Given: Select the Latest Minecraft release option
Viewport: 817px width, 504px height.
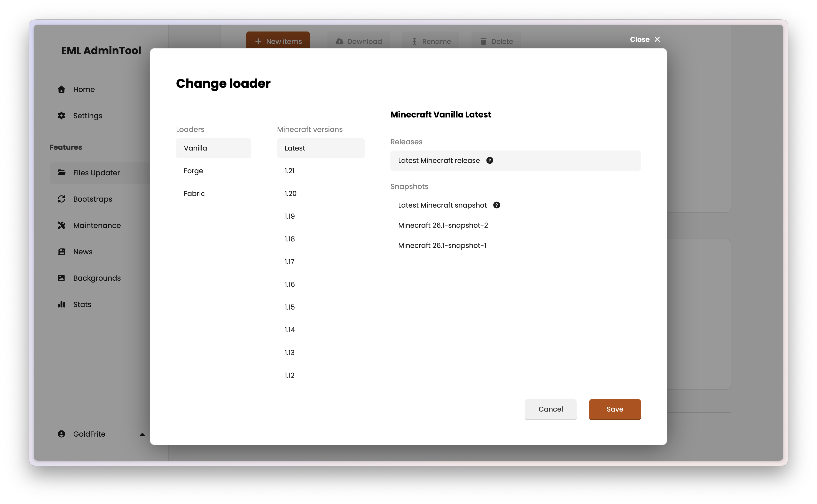Looking at the screenshot, I should click(x=438, y=160).
